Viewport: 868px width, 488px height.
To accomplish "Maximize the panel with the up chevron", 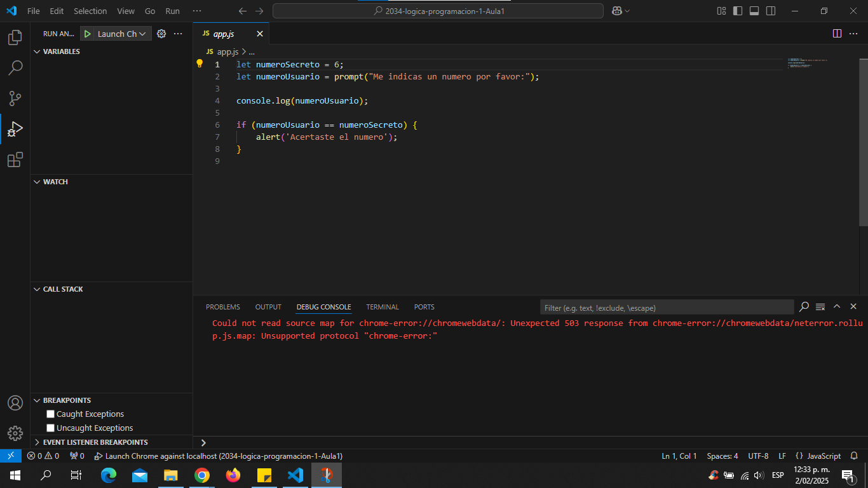I will (837, 307).
